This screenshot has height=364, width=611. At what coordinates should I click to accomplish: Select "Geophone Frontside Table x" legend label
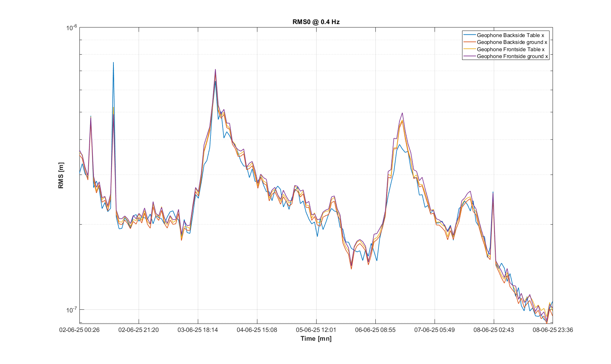coord(511,49)
